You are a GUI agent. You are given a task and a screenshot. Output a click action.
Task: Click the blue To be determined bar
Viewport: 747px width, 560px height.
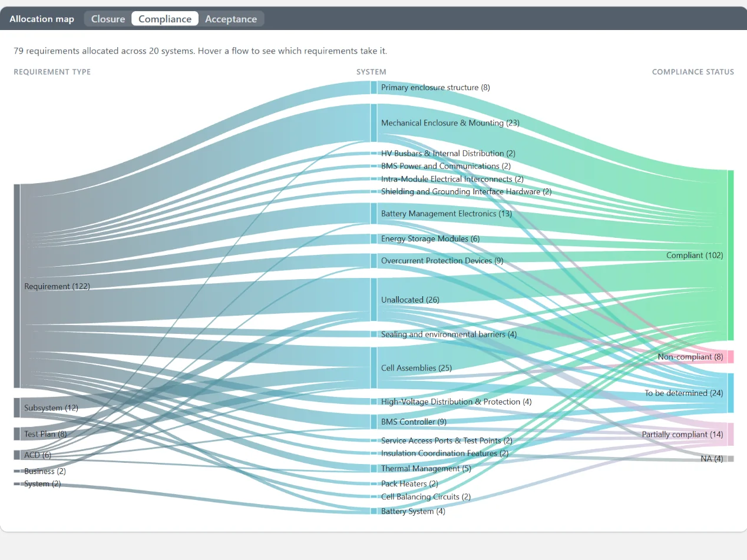(x=731, y=393)
